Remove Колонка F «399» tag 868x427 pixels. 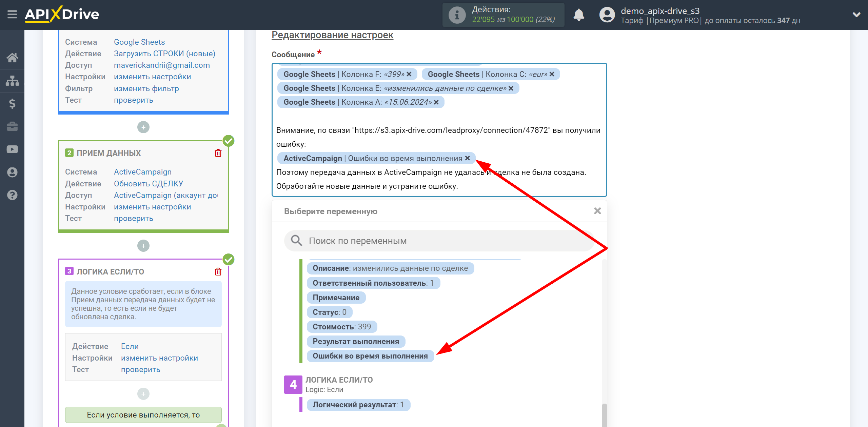tap(409, 74)
